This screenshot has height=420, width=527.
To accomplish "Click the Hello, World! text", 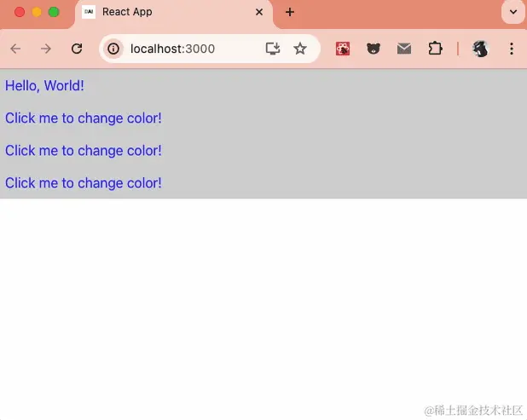I will tap(44, 86).
